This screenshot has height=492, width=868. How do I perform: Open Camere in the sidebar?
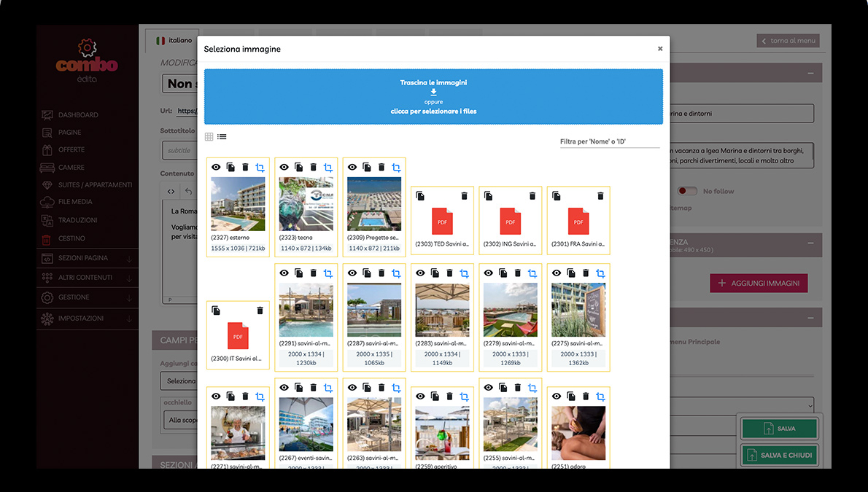pos(71,167)
